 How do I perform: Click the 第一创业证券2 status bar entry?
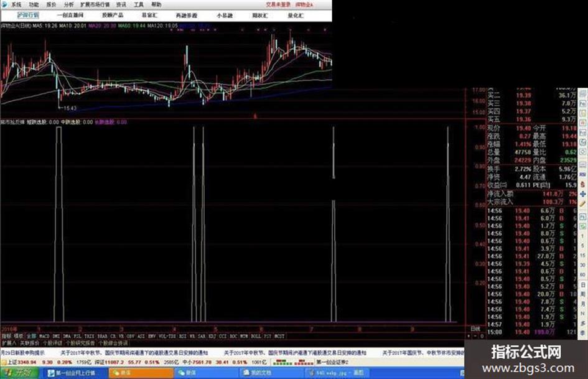coord(333,362)
